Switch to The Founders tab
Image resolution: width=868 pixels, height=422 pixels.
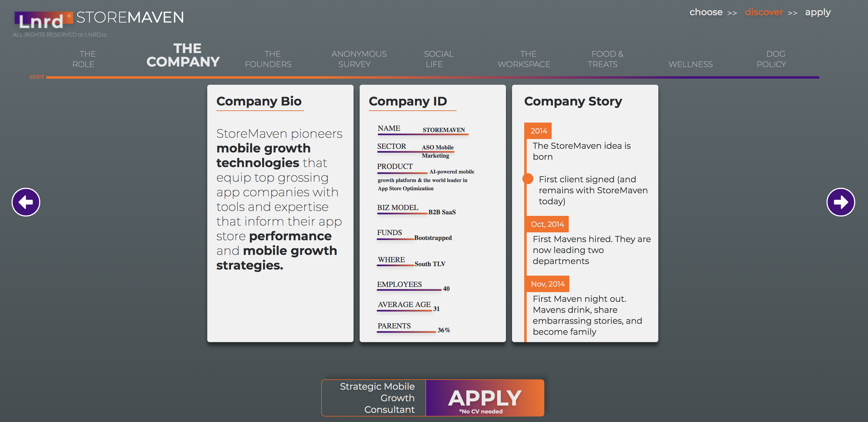point(268,59)
